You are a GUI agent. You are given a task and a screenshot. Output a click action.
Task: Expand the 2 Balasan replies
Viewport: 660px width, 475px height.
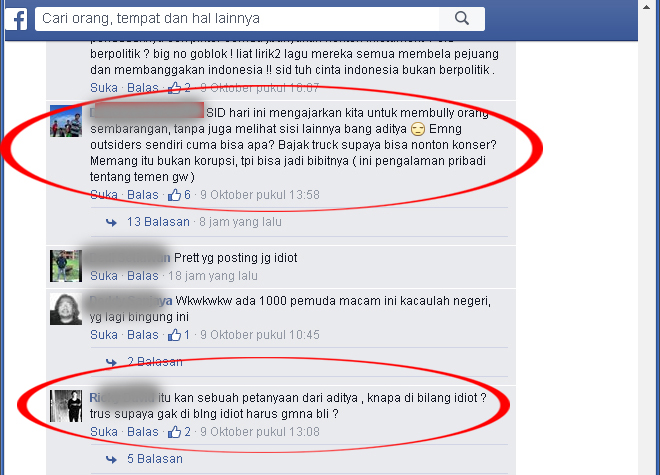tap(155, 362)
